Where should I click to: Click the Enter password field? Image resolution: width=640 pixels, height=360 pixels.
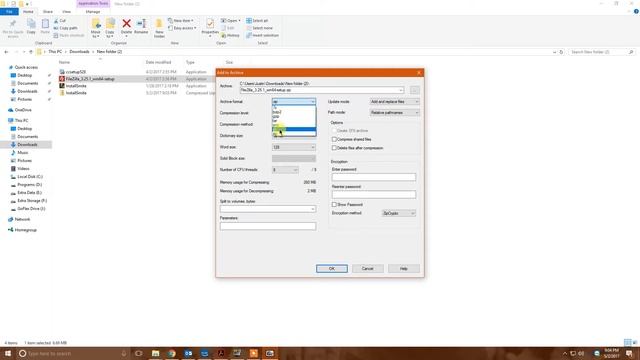pyautogui.click(x=373, y=177)
